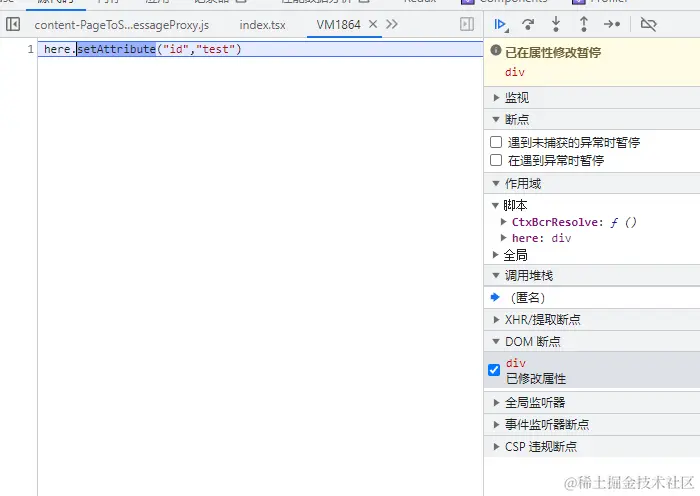Enable pause on caught exceptions checkbox
The width and height of the screenshot is (700, 496).
(496, 160)
